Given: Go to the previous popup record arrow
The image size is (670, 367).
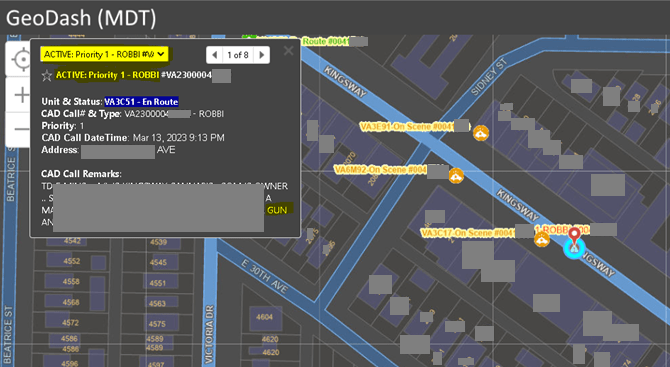Looking at the screenshot, I should pos(215,55).
